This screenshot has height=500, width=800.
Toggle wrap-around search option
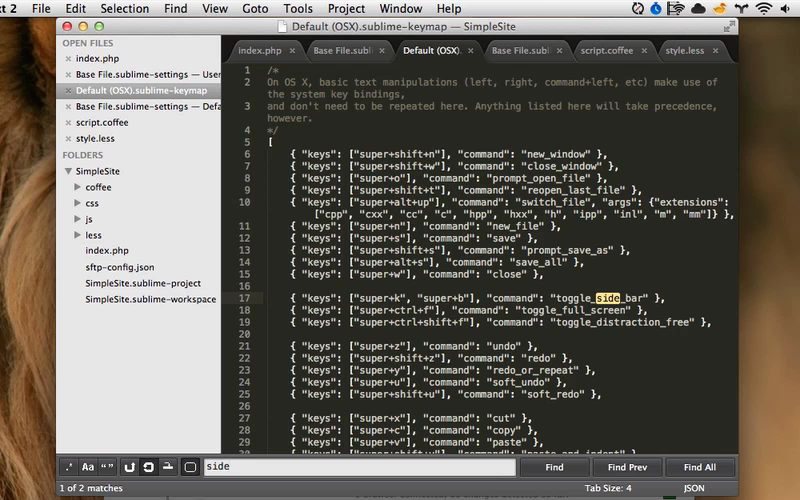click(x=148, y=467)
